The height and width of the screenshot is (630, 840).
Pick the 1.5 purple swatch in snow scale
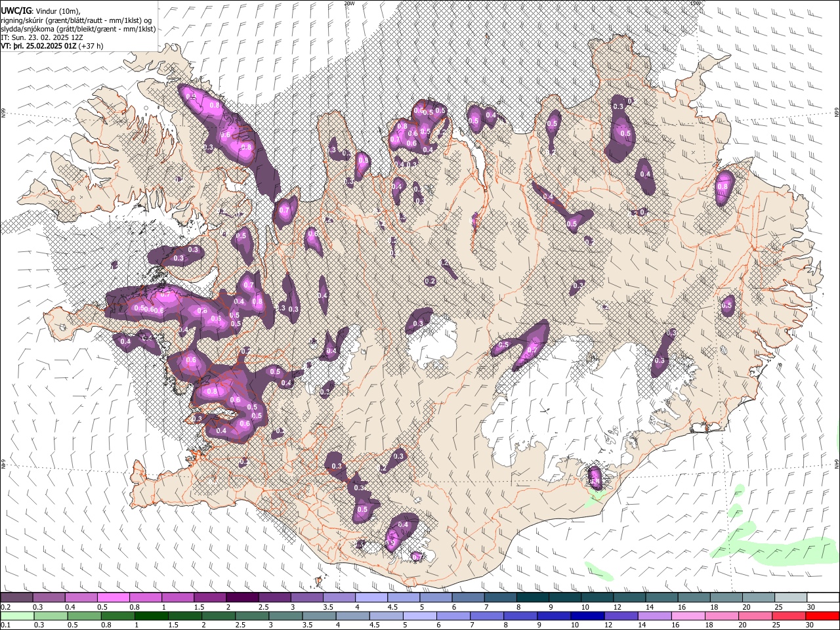pyautogui.click(x=209, y=598)
